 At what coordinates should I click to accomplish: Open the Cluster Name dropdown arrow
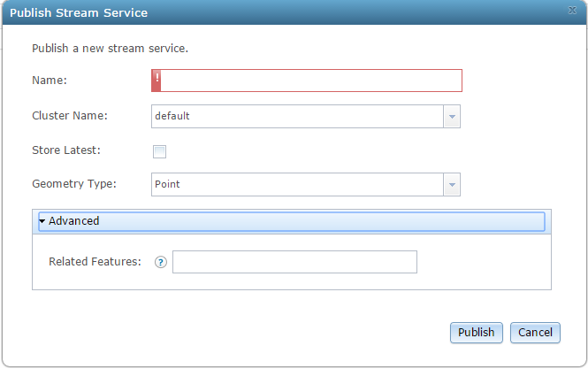tap(452, 116)
